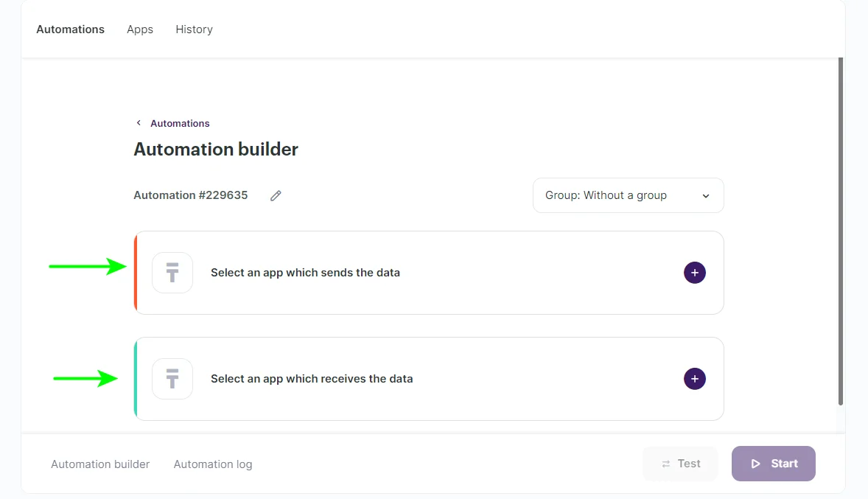Click the sender app placeholder icon
Screen dimensions: 868x499
pos(172,273)
